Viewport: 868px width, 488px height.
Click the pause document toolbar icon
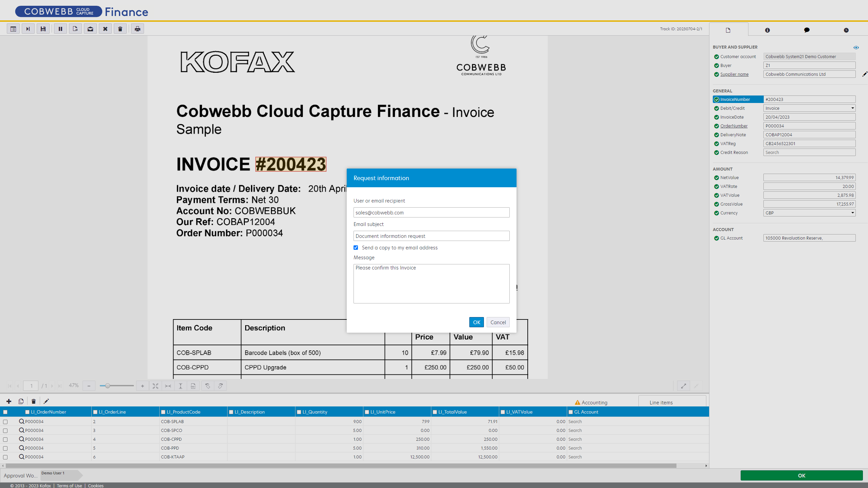tap(60, 29)
